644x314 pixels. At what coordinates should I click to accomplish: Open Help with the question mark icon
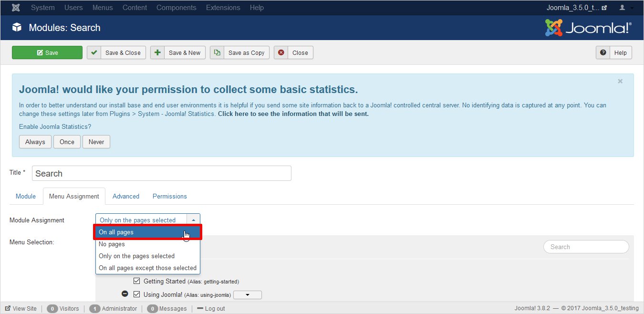(603, 52)
